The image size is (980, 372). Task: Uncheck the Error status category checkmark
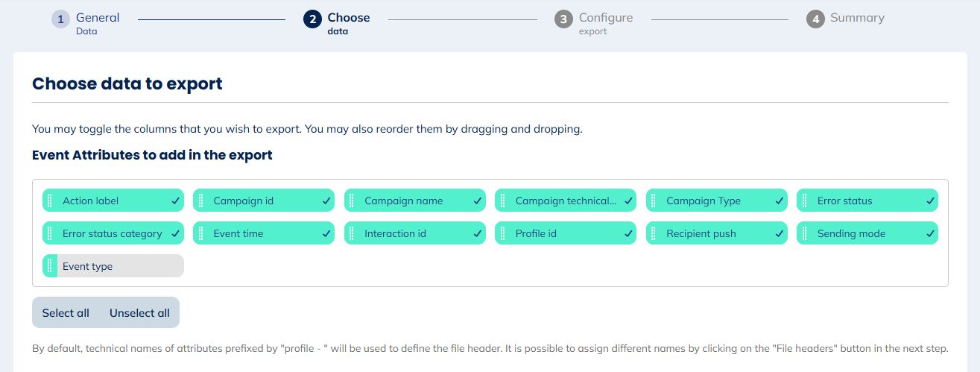[176, 233]
